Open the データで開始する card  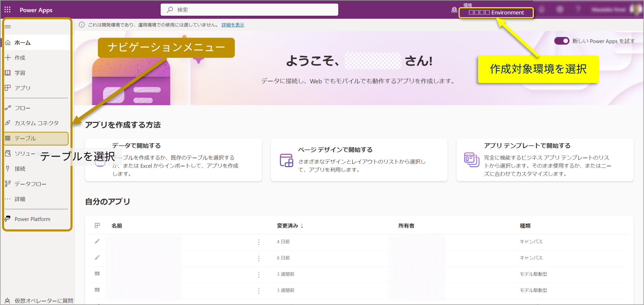tap(173, 160)
